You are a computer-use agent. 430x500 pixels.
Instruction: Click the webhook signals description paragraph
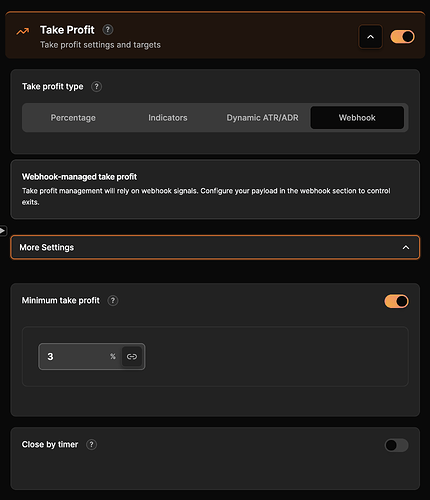tap(206, 196)
